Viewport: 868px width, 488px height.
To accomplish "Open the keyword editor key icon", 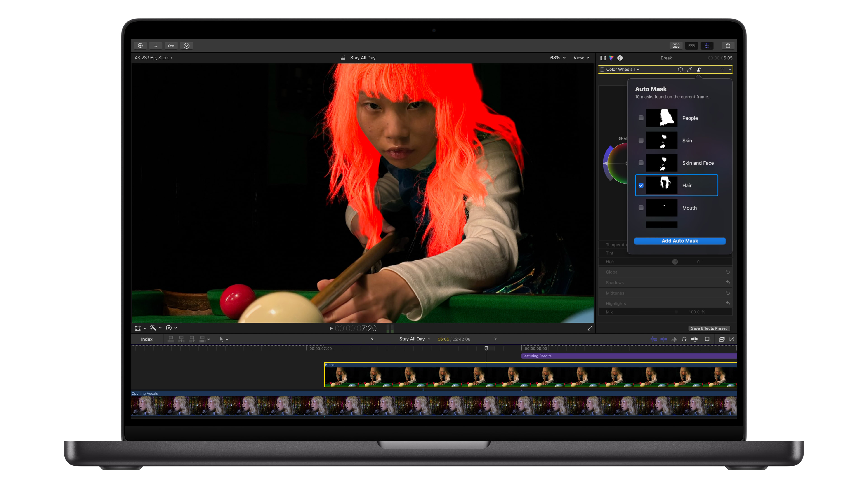I will 171,45.
